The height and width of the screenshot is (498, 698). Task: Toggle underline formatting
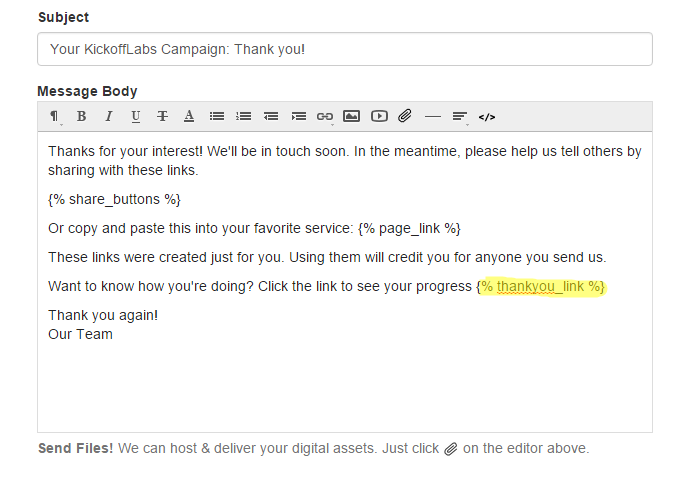[x=136, y=117]
